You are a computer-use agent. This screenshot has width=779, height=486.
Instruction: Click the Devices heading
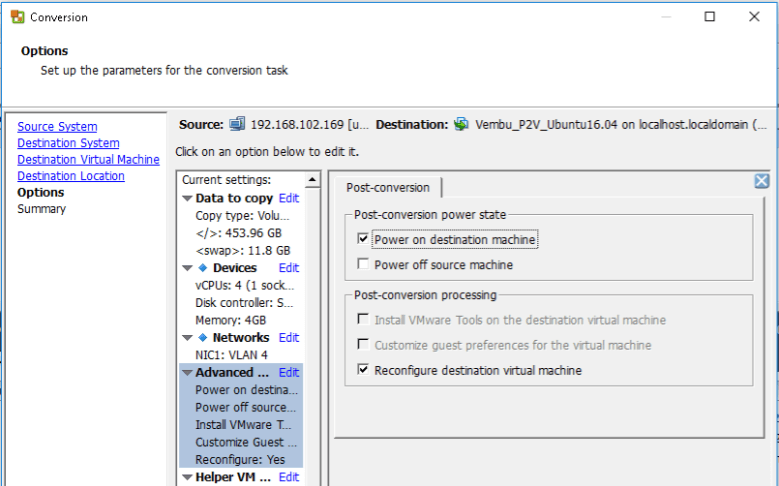(235, 268)
